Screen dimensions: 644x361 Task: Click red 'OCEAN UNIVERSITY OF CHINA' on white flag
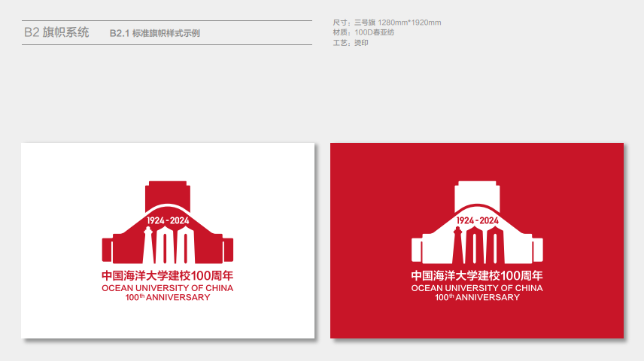click(x=168, y=288)
